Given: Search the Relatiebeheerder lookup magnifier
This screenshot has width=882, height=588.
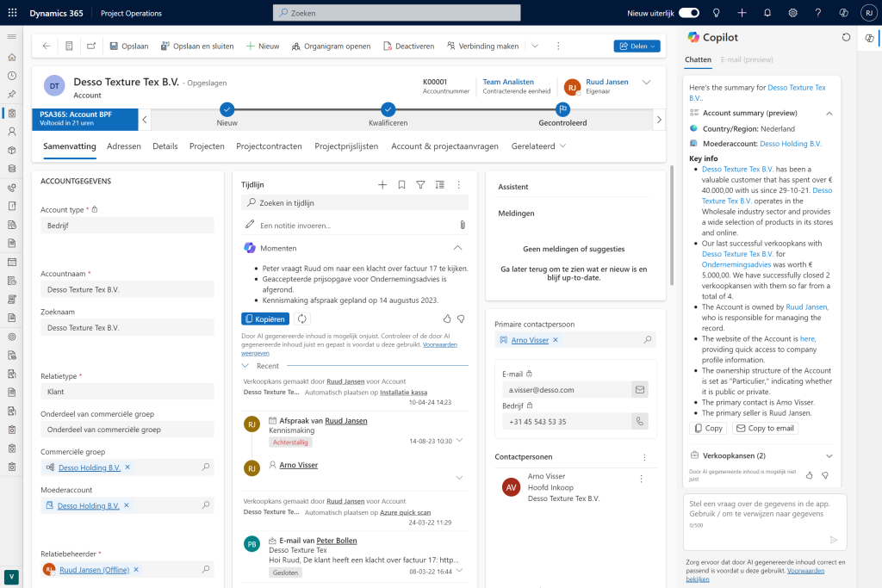Looking at the screenshot, I should pos(206,569).
